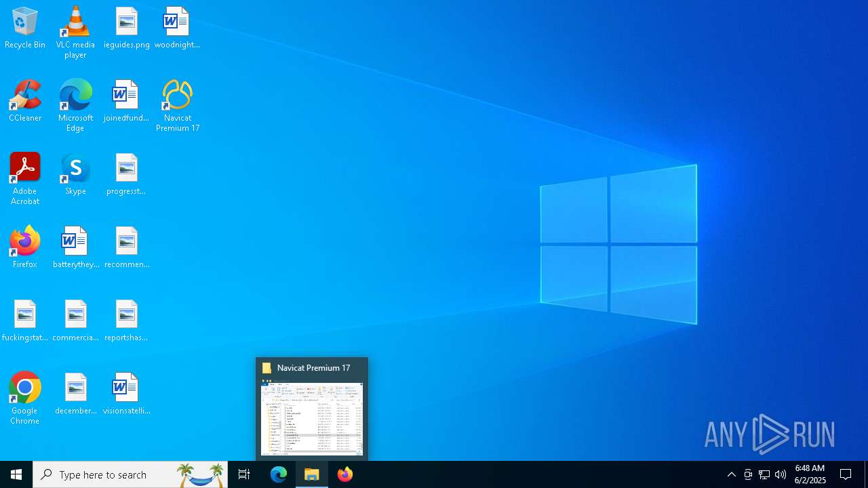This screenshot has height=488, width=868.
Task: Select the joinedfund Word document
Action: 126,102
